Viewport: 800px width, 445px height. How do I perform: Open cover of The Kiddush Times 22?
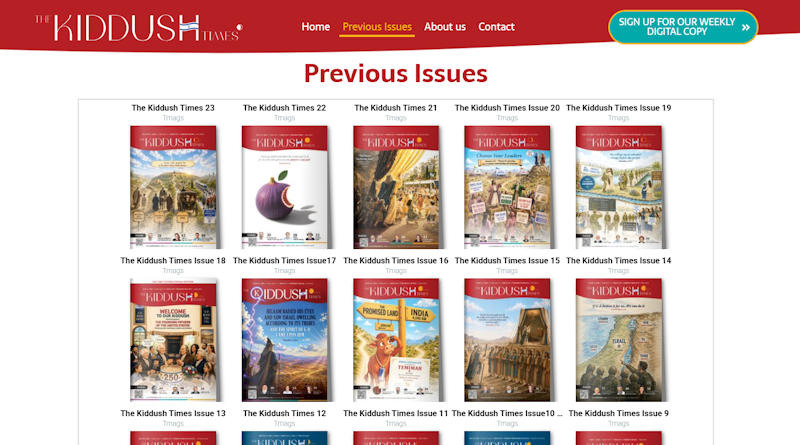(285, 187)
